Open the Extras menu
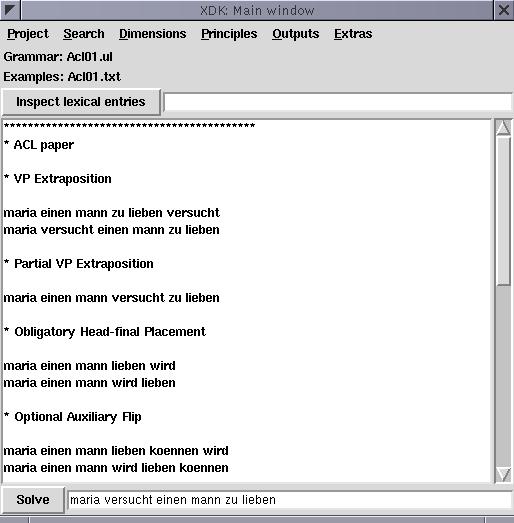Image resolution: width=514 pixels, height=523 pixels. (x=353, y=34)
